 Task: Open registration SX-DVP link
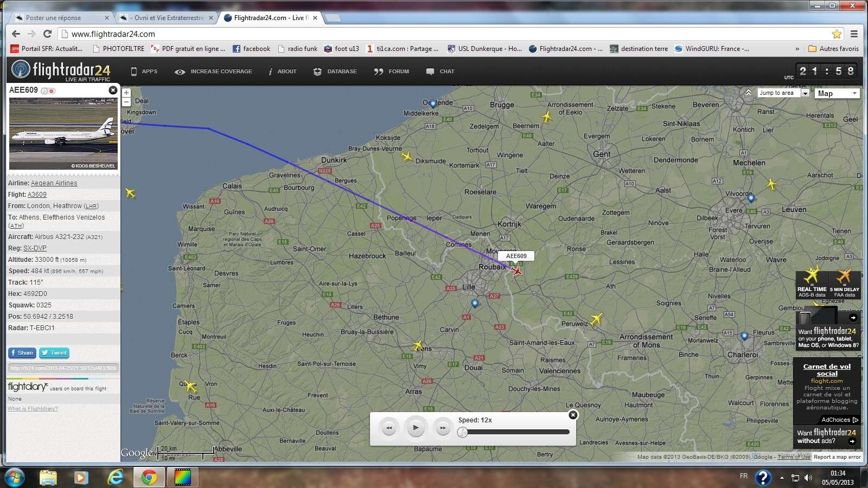[x=35, y=248]
